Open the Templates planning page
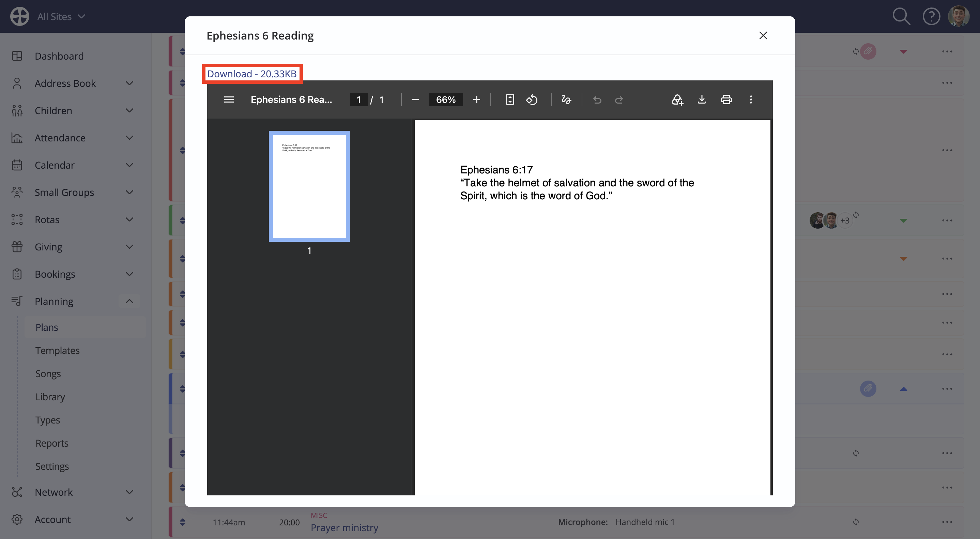 (x=58, y=350)
